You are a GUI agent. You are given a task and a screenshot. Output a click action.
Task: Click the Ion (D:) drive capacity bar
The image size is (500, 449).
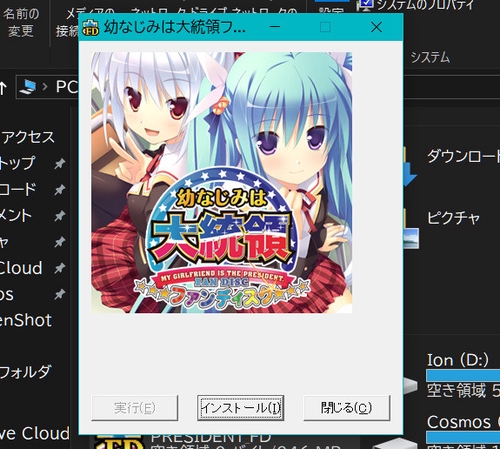(x=463, y=375)
